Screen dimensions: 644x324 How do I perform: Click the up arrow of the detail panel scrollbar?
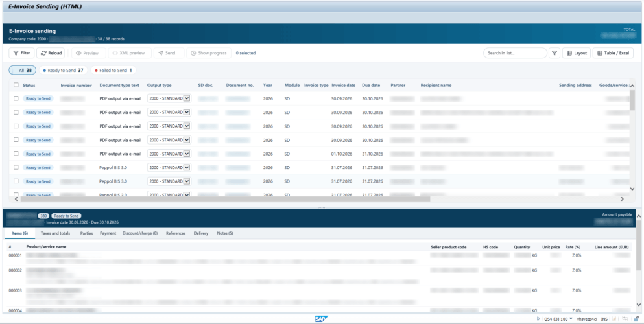point(639,216)
